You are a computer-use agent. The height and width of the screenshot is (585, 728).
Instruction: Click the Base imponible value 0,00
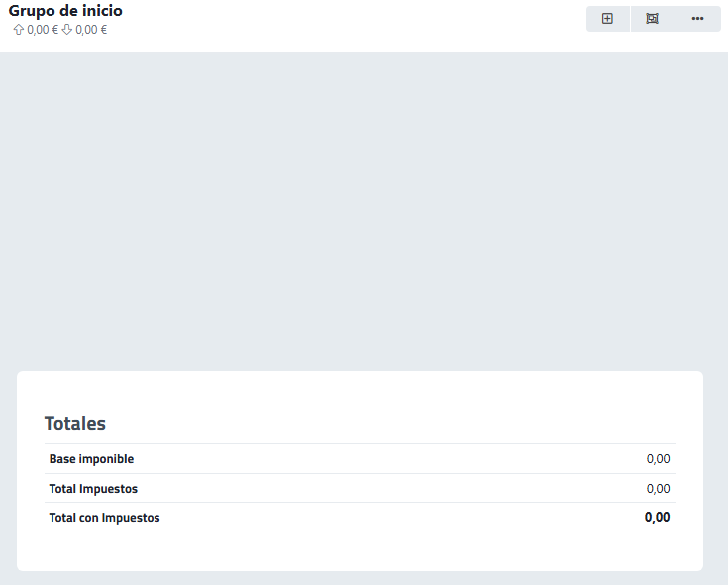[658, 459]
